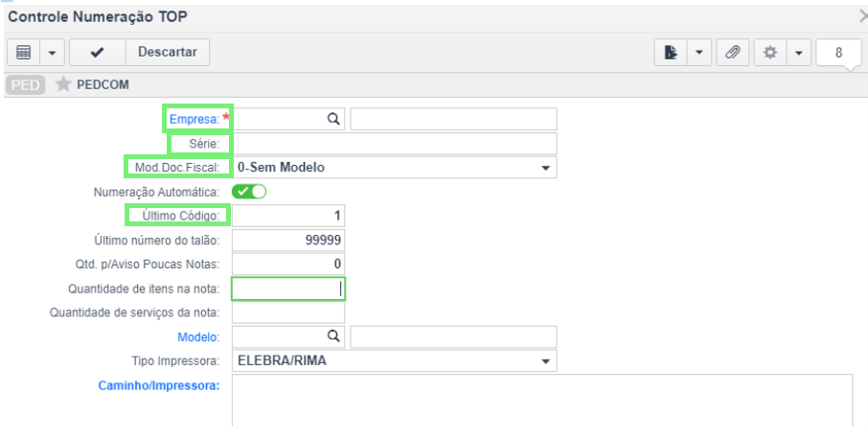Image resolution: width=868 pixels, height=439 pixels.
Task: Switch to grid view icon
Action: tap(23, 53)
